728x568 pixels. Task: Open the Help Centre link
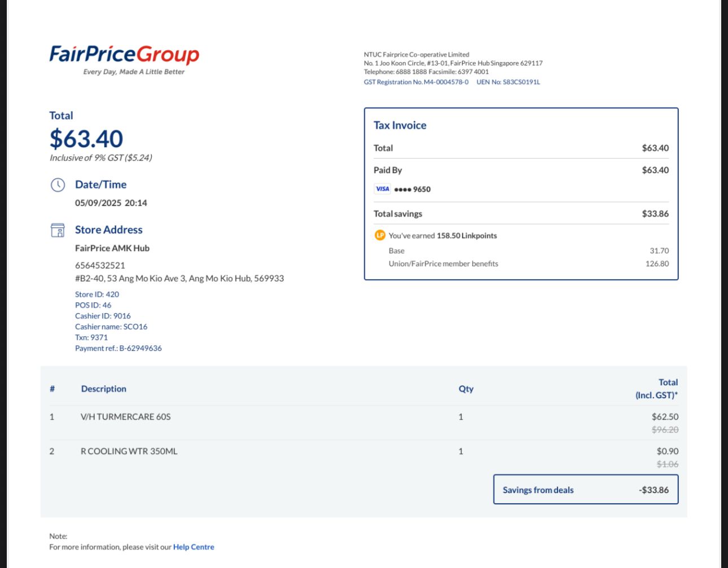click(x=194, y=547)
